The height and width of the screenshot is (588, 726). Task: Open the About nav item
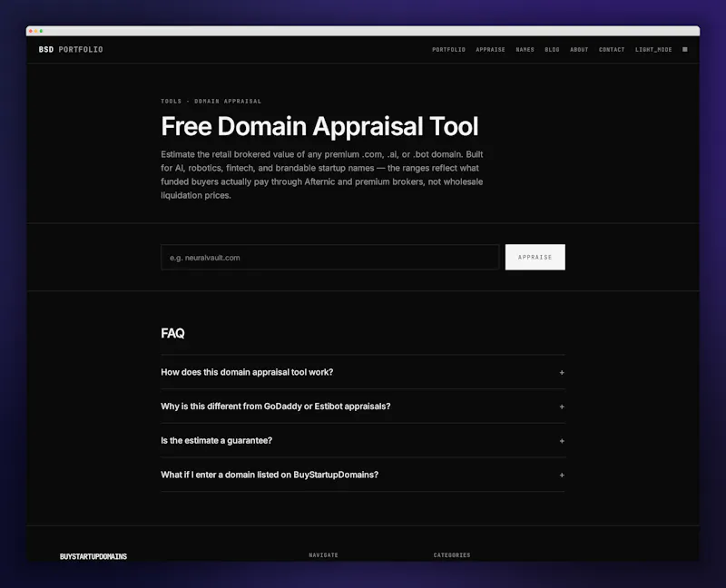[579, 50]
